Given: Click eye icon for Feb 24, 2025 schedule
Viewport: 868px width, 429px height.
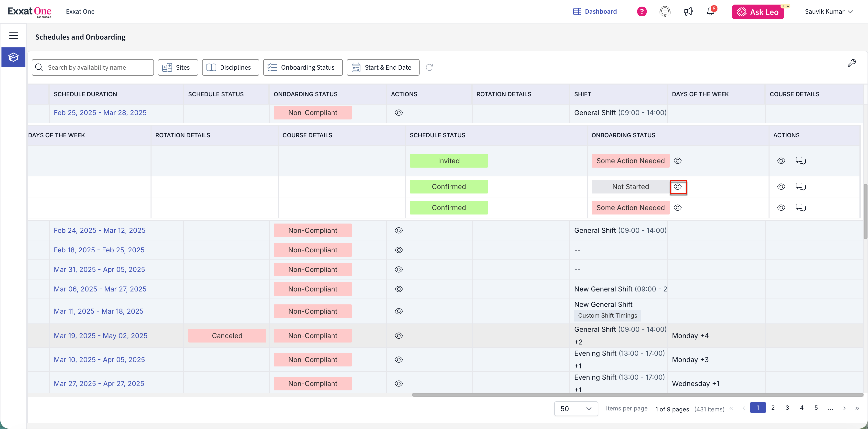Looking at the screenshot, I should tap(399, 231).
